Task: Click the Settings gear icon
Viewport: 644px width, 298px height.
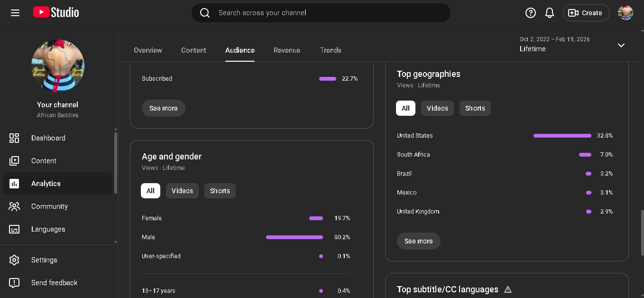Action: 14,260
